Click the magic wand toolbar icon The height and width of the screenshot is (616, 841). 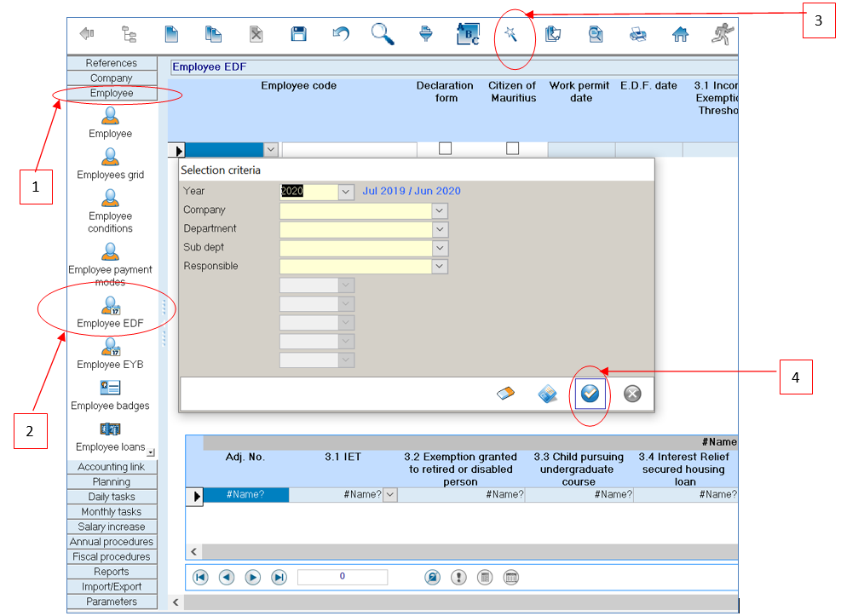point(510,35)
